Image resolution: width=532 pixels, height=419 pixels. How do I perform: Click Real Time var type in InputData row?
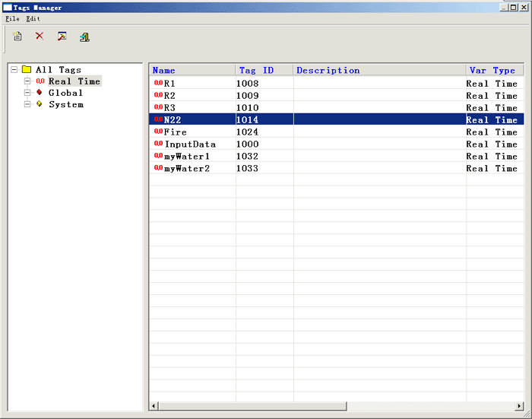(x=492, y=144)
